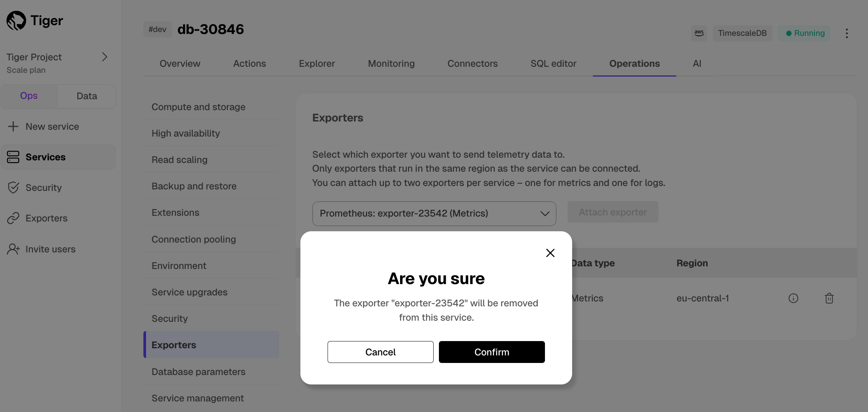Close the confirmation dialog with X
This screenshot has height=412, width=868.
coord(550,253)
